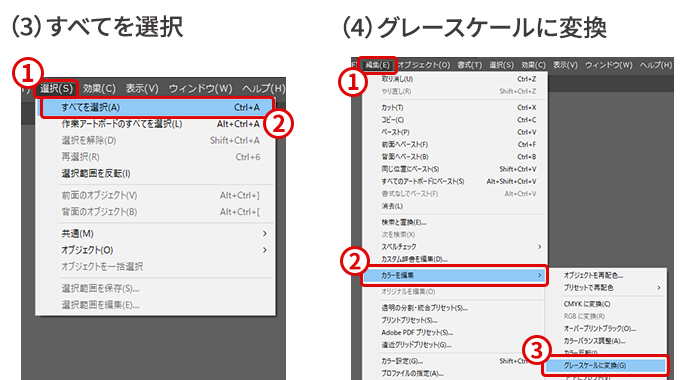The width and height of the screenshot is (680, 380).
Task: Click 書式なしでペースト(F) entry
Action: [x=455, y=194]
